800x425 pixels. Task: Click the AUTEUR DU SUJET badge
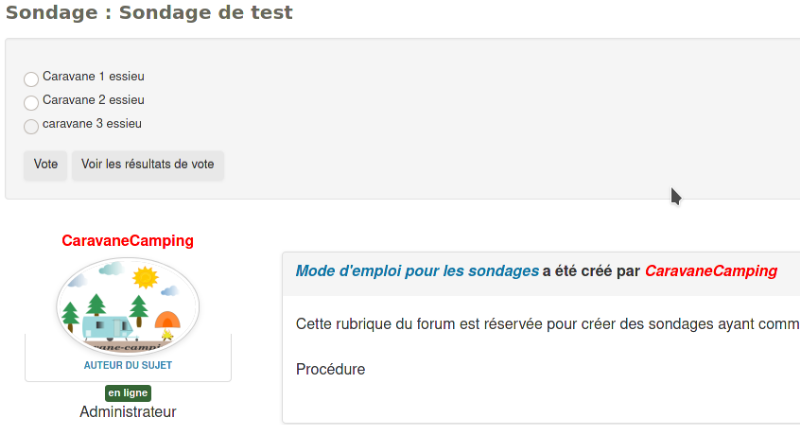point(128,365)
